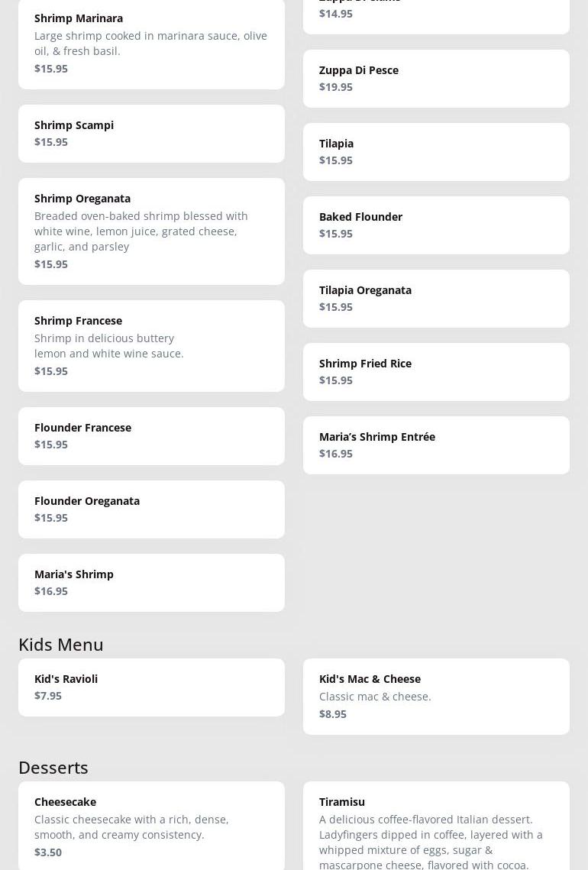Click the Kids Menu section heading
The width and height of the screenshot is (588, 870).
pos(61,644)
